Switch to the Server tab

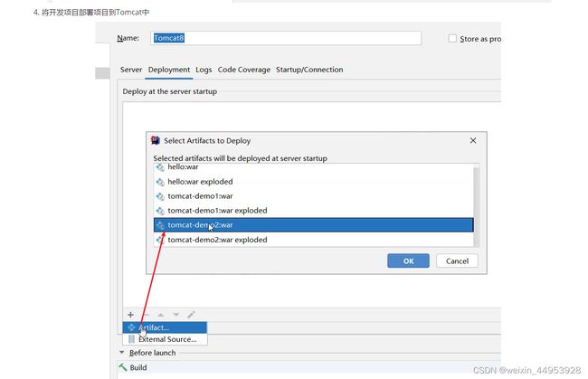coord(131,70)
